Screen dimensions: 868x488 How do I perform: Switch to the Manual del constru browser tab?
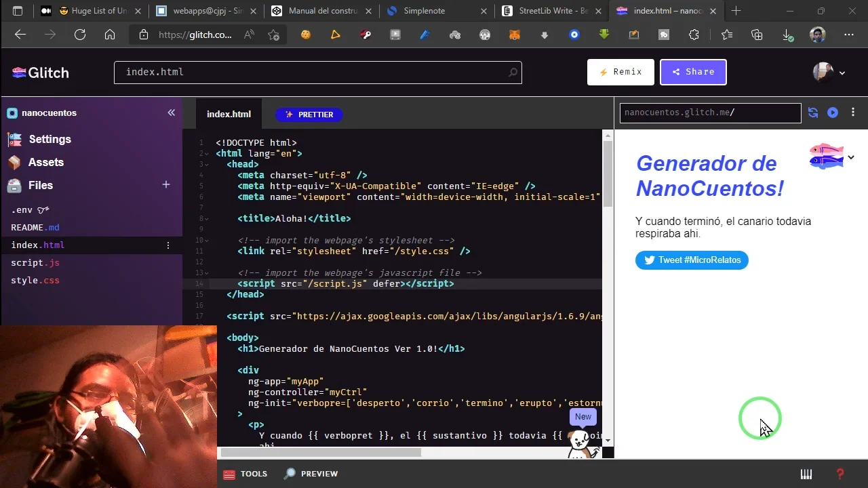[x=323, y=11]
